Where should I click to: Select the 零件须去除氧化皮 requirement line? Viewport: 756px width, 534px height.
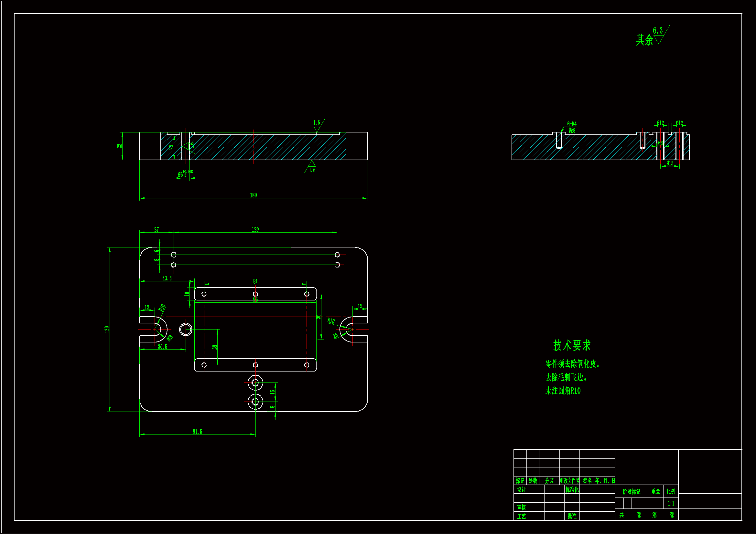(x=573, y=364)
